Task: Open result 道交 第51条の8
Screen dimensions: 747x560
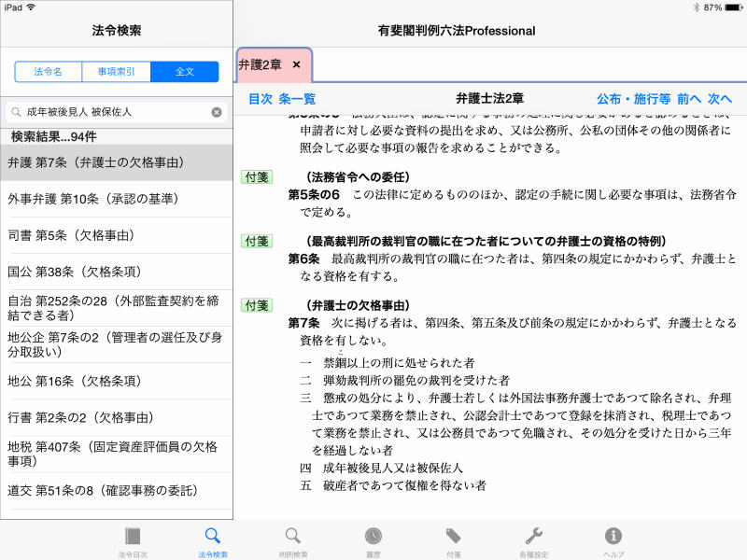Action: point(116,491)
